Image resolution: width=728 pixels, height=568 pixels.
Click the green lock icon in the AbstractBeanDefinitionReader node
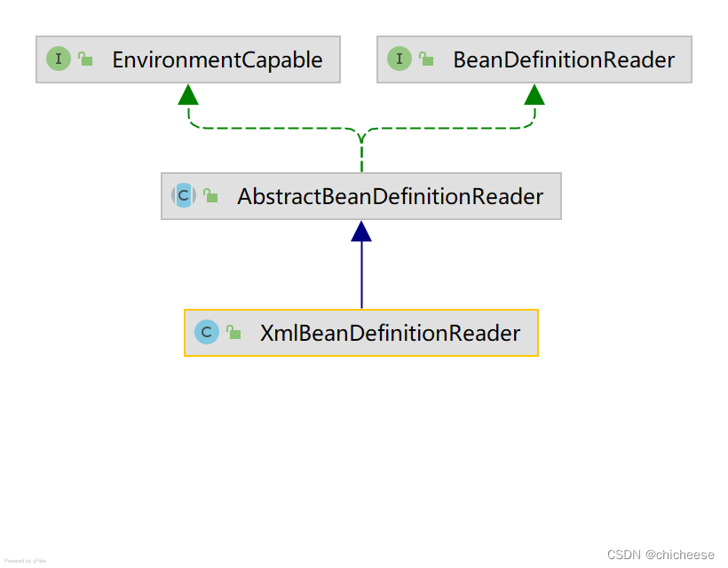210,195
